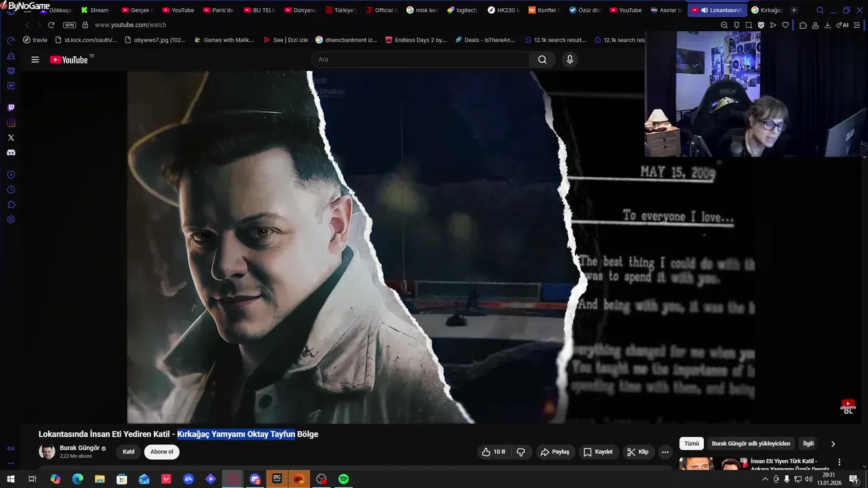
Task: Select 'Burak Güngör adlı yükleyiciden' chip
Action: pos(751,444)
